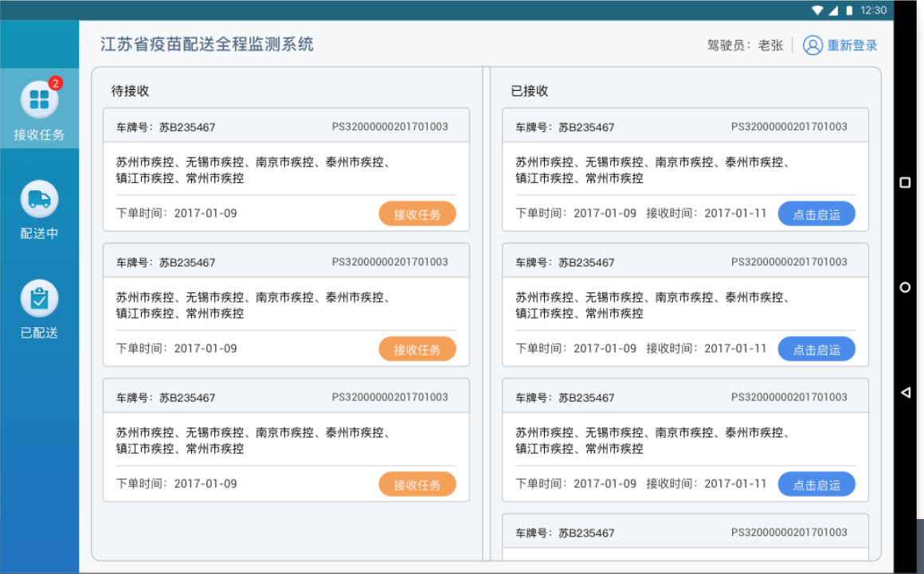This screenshot has width=924, height=574.
Task: Click order number in first received card header
Action: tap(789, 127)
